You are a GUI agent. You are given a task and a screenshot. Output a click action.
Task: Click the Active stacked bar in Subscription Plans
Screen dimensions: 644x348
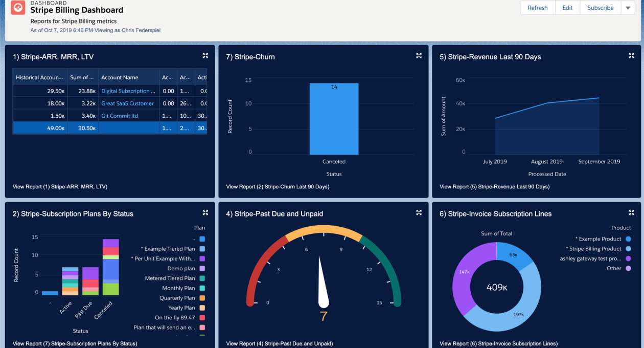[70, 281]
